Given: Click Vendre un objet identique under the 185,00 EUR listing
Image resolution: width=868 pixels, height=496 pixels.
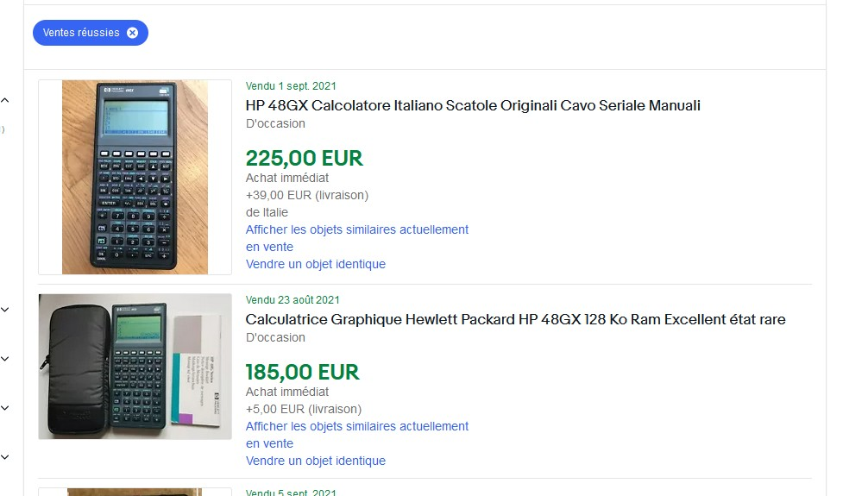Looking at the screenshot, I should click(x=315, y=461).
